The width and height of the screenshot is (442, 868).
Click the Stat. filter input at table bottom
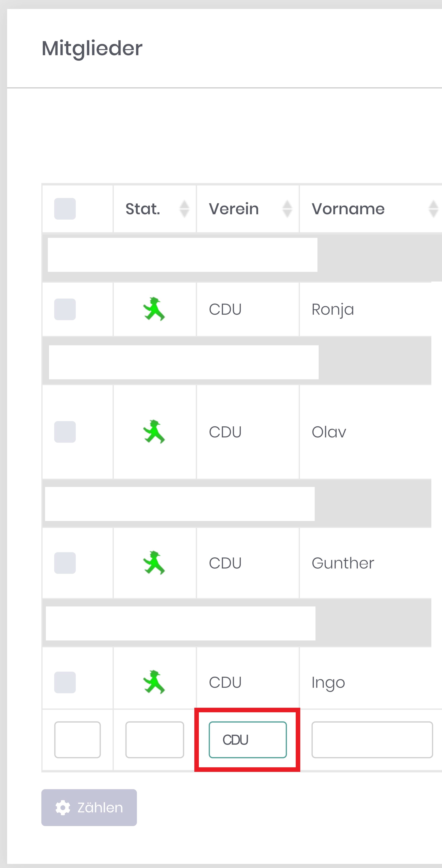(x=155, y=740)
